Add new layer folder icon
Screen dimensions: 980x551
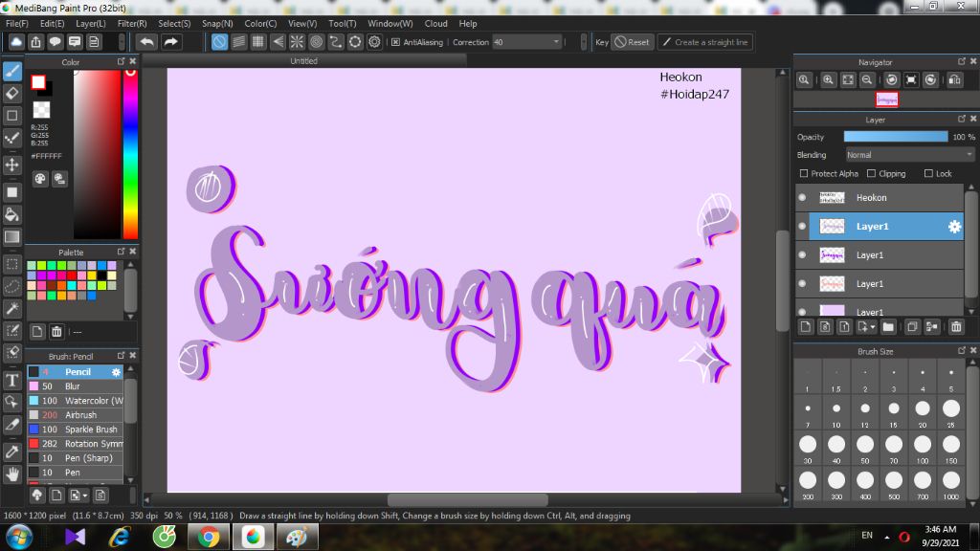[x=888, y=327]
